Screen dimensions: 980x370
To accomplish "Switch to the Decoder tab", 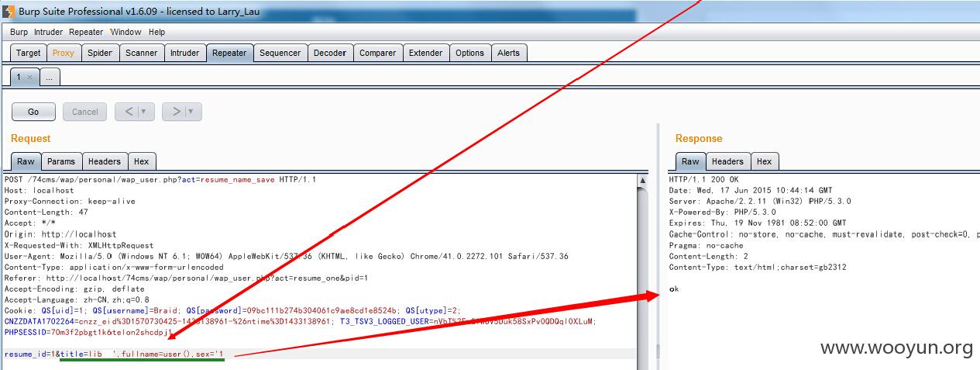I will (x=330, y=53).
